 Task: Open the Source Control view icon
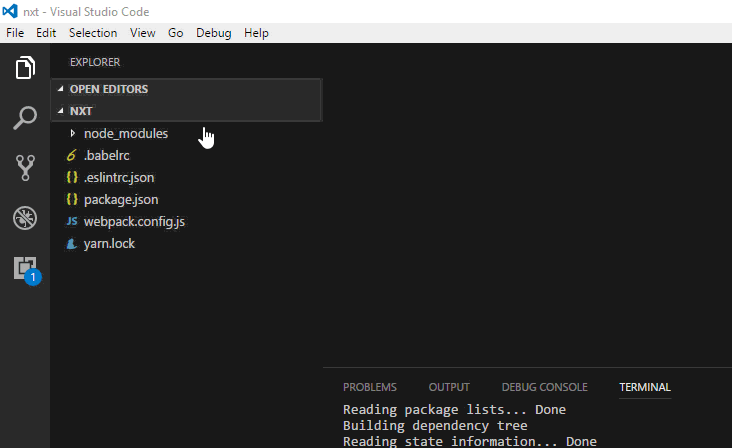[25, 168]
